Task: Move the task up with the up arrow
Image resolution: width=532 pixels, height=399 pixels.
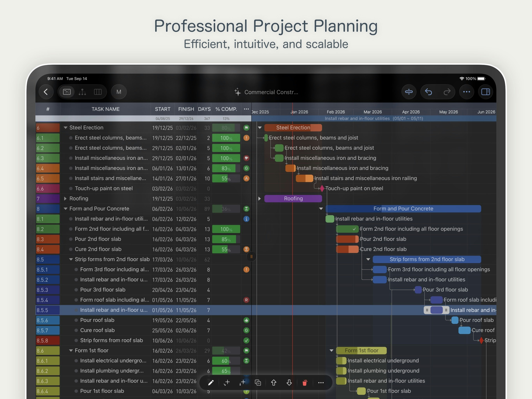Action: 273,383
